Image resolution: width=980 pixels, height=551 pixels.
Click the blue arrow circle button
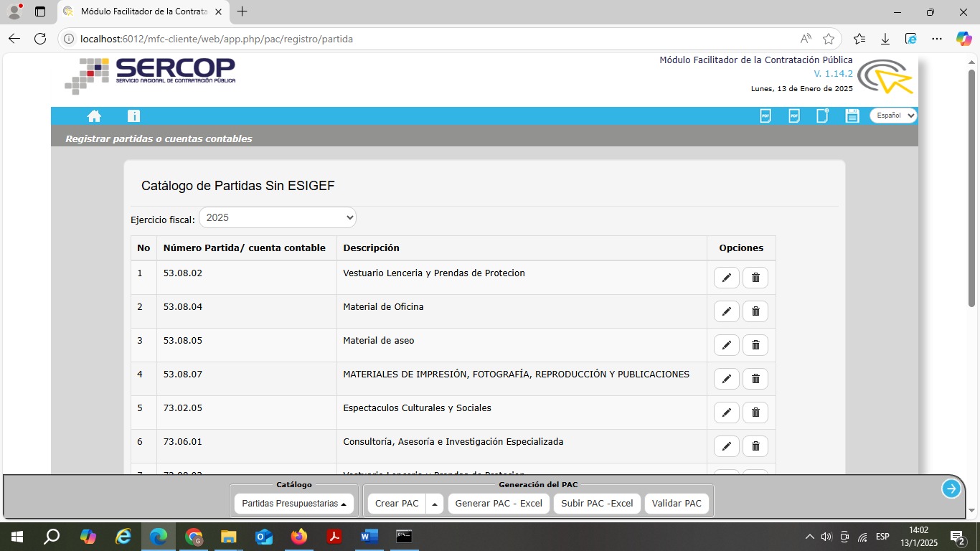point(951,489)
